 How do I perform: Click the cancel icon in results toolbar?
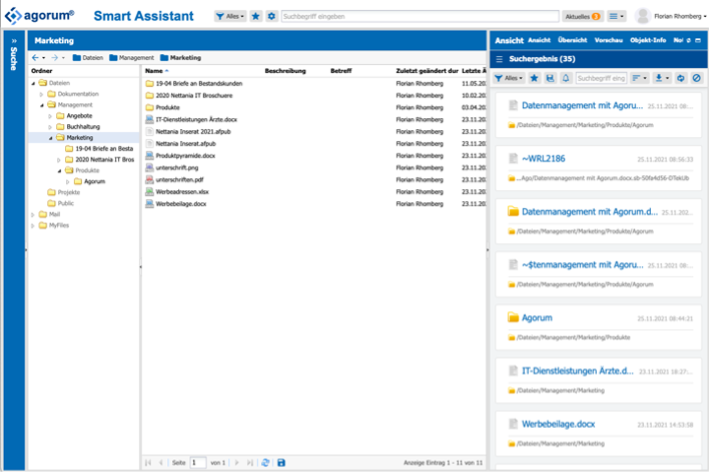pyautogui.click(x=696, y=78)
